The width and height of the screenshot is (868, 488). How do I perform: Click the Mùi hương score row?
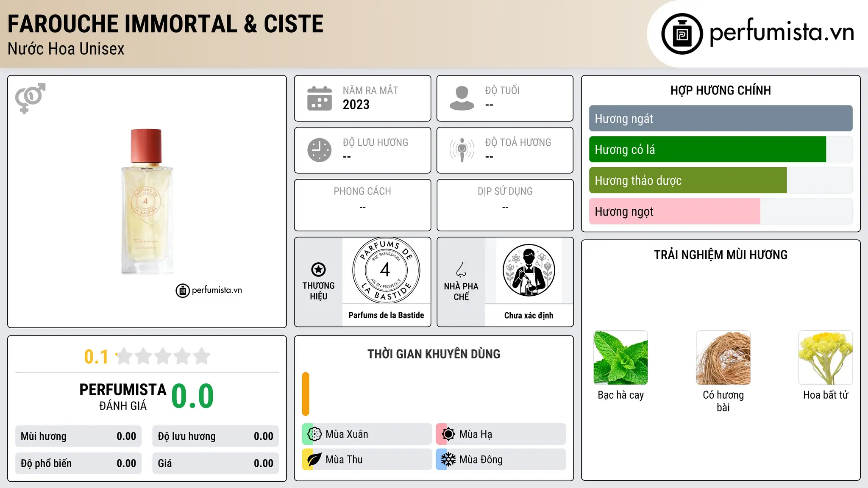pos(78,436)
